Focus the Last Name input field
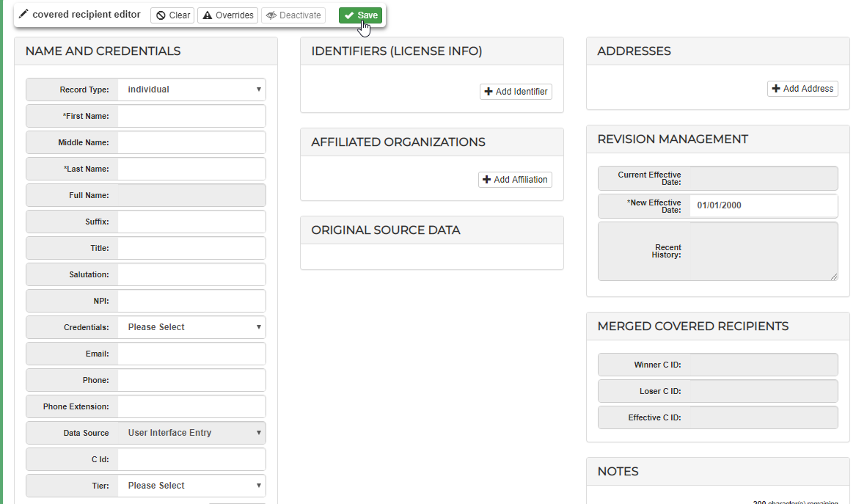 tap(191, 169)
